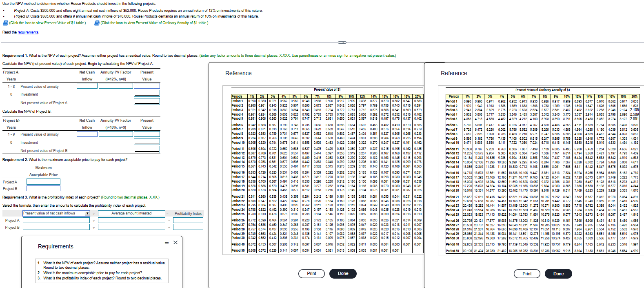Click the ellipsis divider handle below the problem text
644x288 pixels.
pyautogui.click(x=342, y=42)
